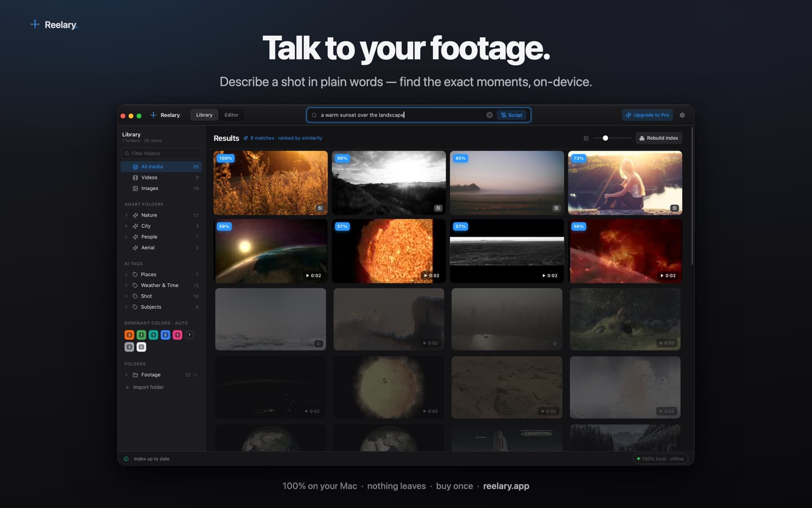The height and width of the screenshot is (508, 812).
Task: Open the Videos library section
Action: (x=161, y=177)
